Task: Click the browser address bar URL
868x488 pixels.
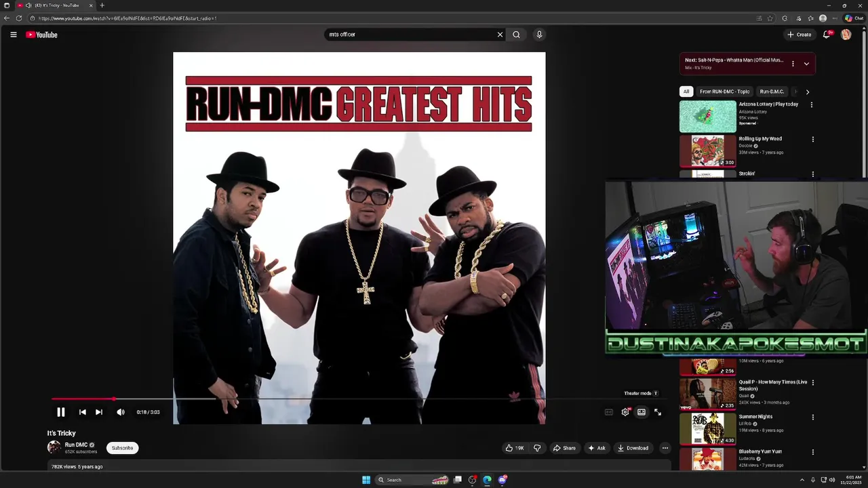Action: click(127, 18)
